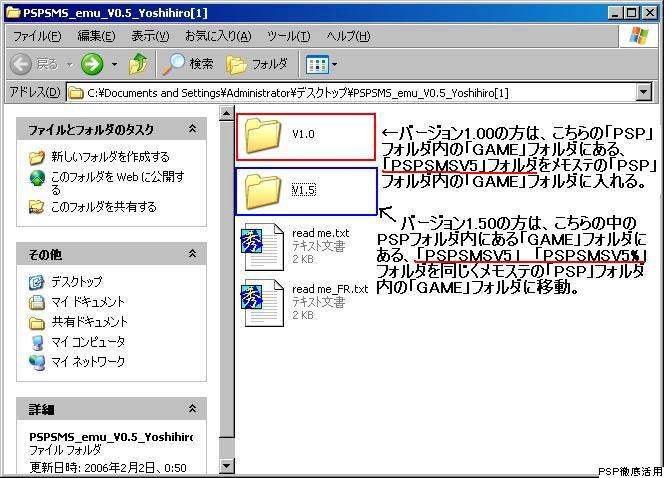Click the My Computer icon
The height and width of the screenshot is (478, 664).
pos(37,342)
